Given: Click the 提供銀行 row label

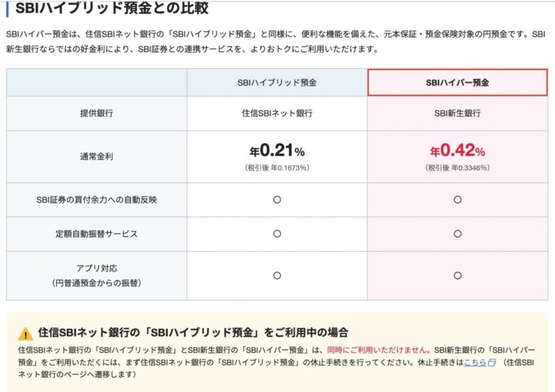Looking at the screenshot, I should tap(97, 113).
